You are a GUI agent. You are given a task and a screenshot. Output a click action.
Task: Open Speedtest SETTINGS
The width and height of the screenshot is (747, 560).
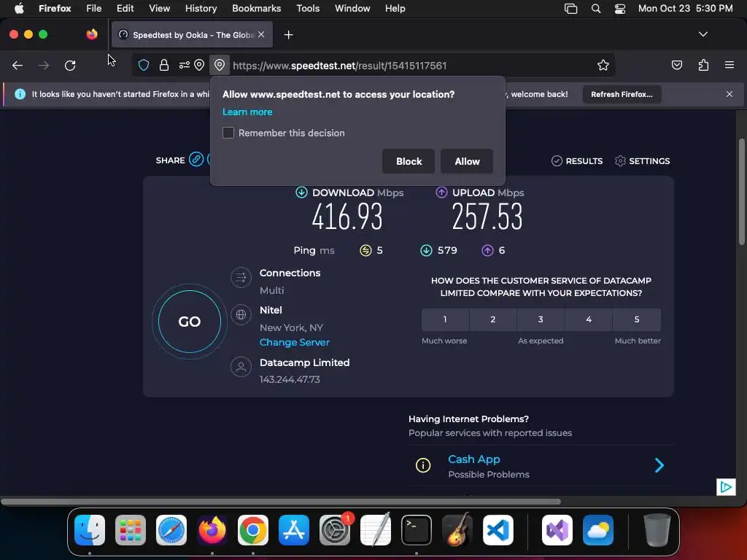coord(642,161)
